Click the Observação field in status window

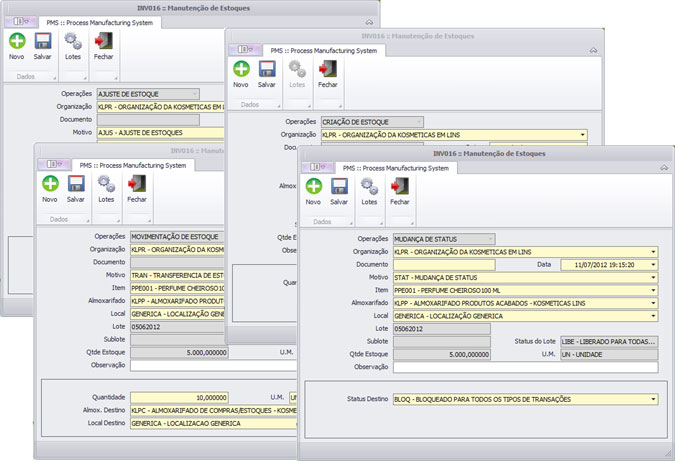tap(526, 367)
